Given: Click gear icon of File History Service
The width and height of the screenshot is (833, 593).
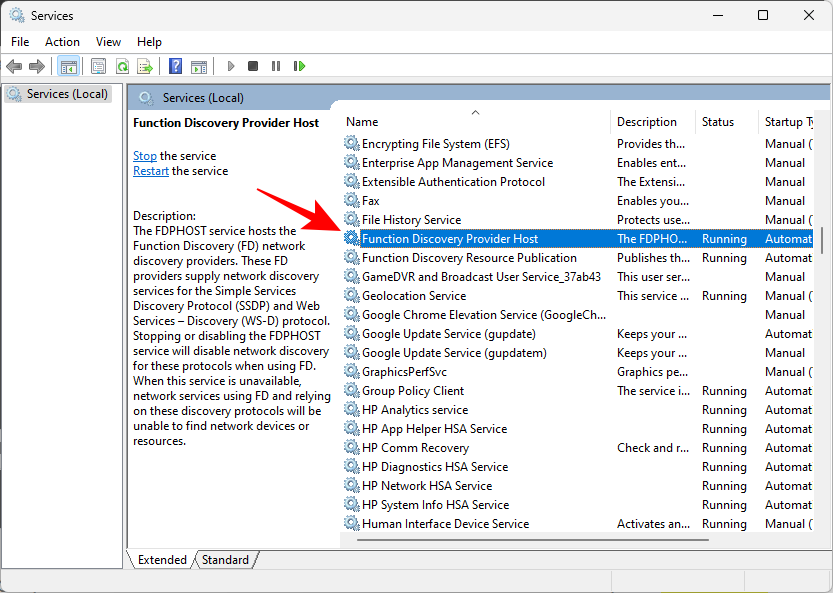Looking at the screenshot, I should pos(351,219).
